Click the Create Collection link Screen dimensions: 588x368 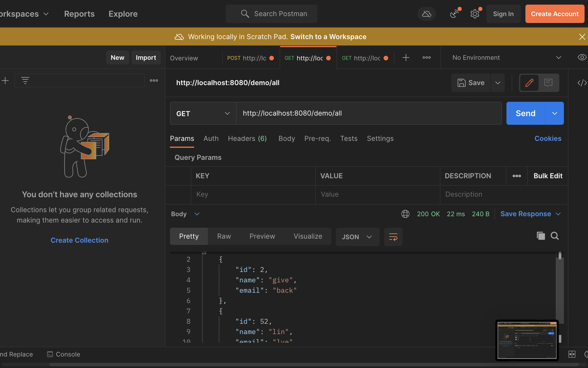click(80, 240)
